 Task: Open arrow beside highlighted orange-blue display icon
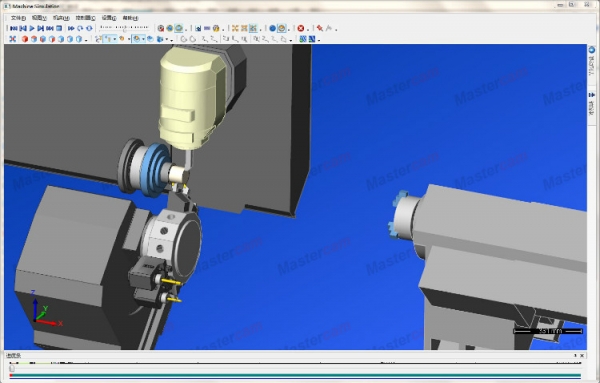click(143, 39)
